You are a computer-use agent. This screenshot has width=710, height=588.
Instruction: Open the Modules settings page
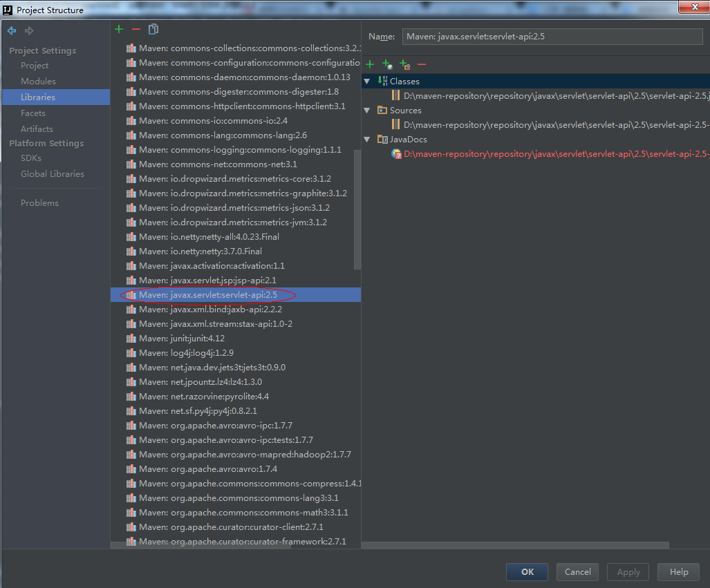(x=38, y=82)
